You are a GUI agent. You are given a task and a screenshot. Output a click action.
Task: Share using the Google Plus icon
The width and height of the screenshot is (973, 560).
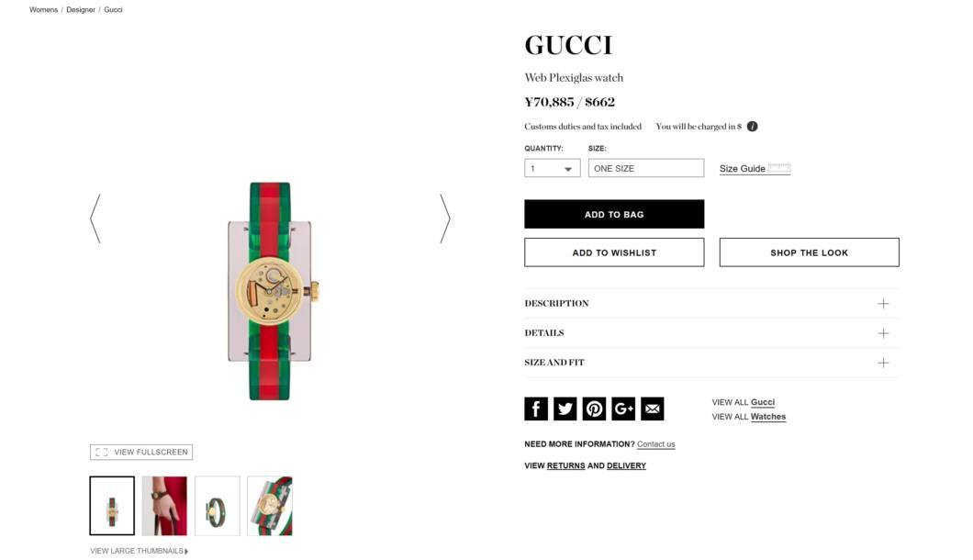[x=623, y=409]
